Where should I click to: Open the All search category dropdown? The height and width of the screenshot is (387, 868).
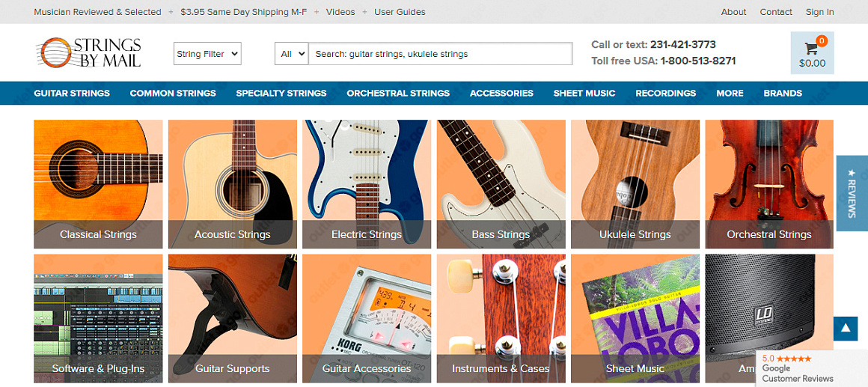[291, 54]
